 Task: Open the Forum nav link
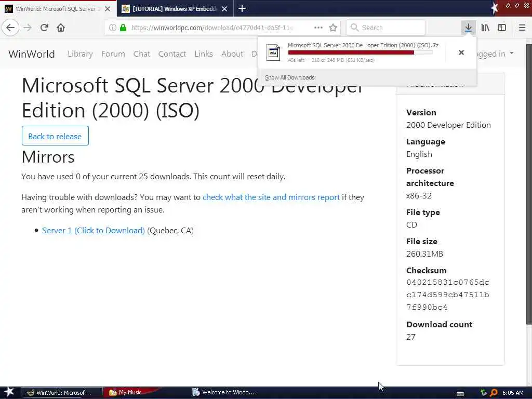[113, 54]
